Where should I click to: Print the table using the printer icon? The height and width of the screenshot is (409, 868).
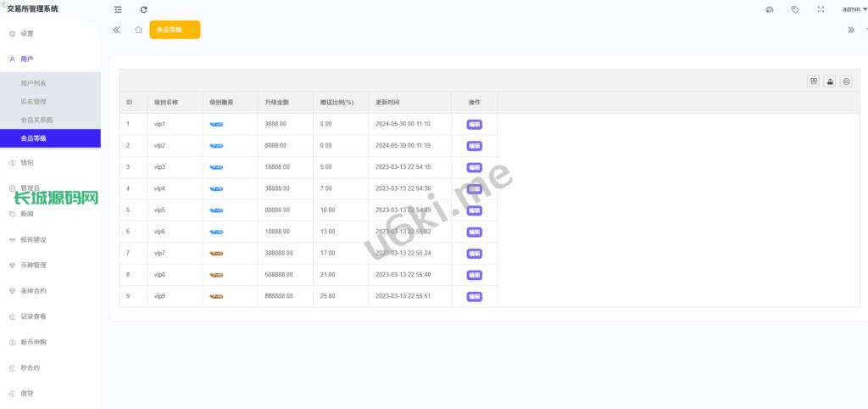point(846,81)
